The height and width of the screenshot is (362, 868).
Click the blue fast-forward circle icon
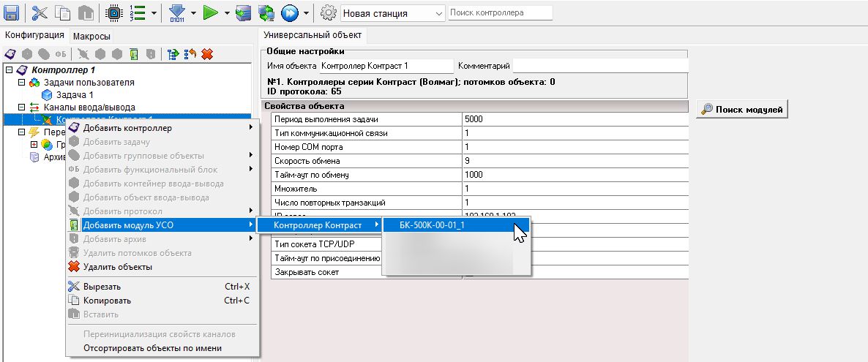290,13
